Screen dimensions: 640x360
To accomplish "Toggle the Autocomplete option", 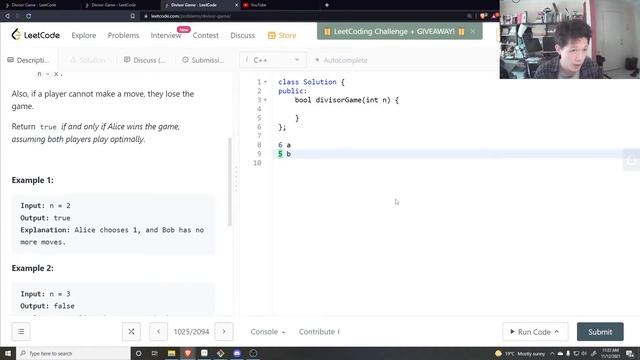I will coord(341,60).
